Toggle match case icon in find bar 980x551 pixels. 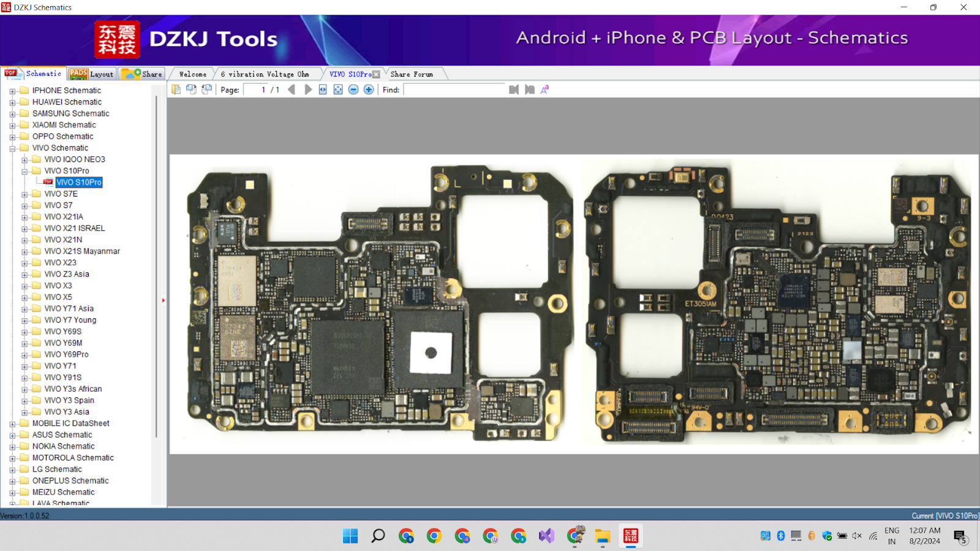tap(545, 89)
